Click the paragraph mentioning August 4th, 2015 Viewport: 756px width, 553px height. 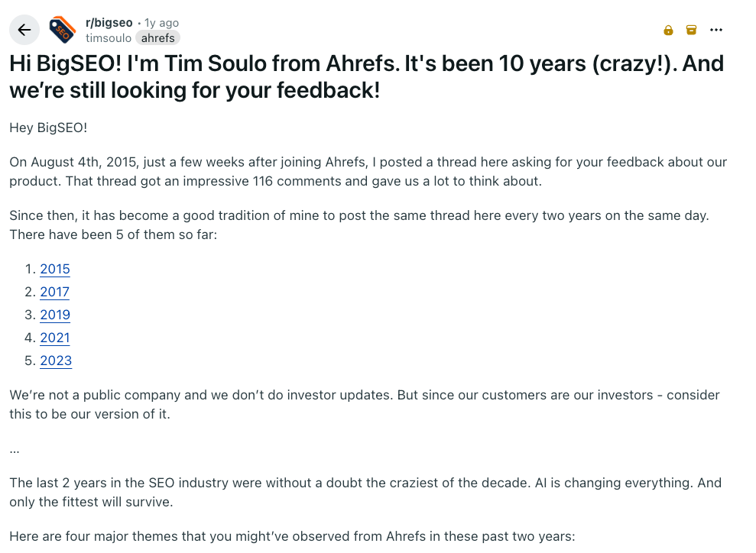pyautogui.click(x=368, y=172)
